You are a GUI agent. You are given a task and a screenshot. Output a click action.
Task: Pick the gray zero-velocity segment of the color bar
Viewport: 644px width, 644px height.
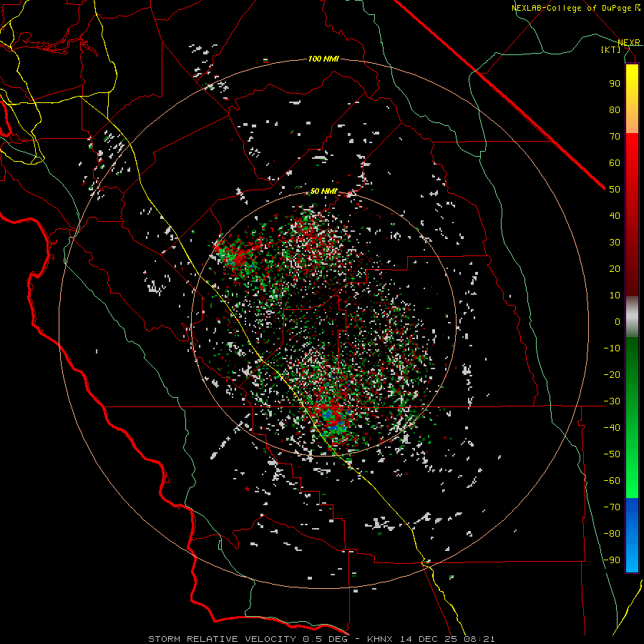(x=632, y=316)
